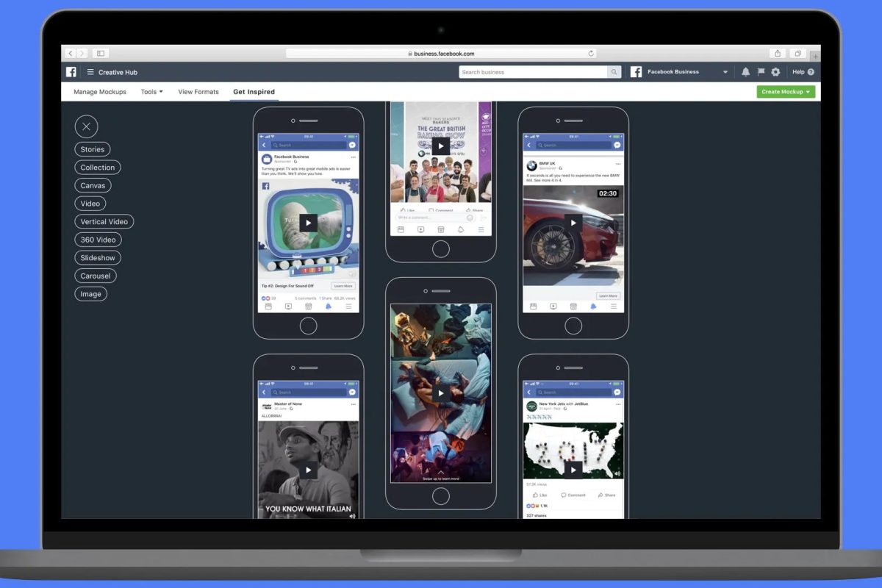882x588 pixels.
Task: Toggle the Stories filter
Action: tap(93, 149)
